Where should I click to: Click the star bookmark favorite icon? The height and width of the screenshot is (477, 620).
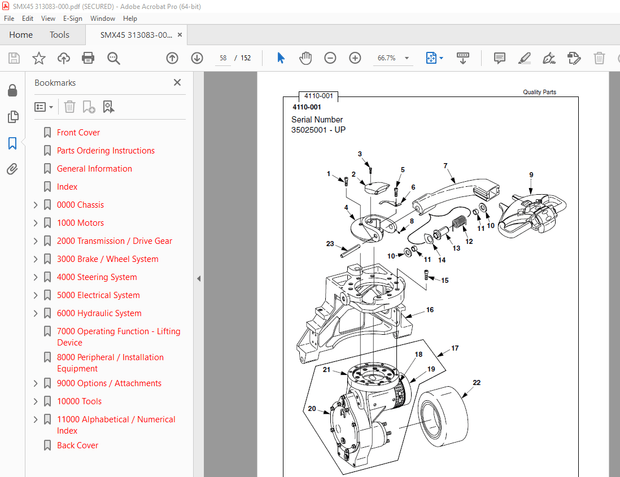(39, 58)
